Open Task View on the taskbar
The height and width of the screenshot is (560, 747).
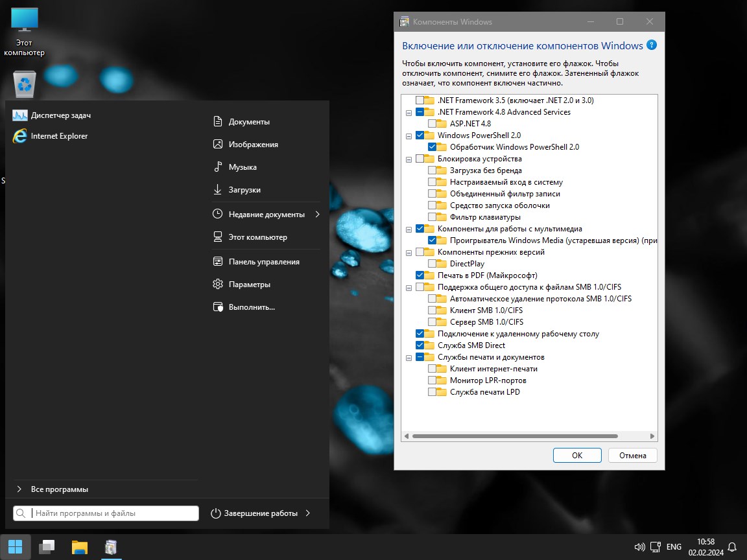coord(47,546)
